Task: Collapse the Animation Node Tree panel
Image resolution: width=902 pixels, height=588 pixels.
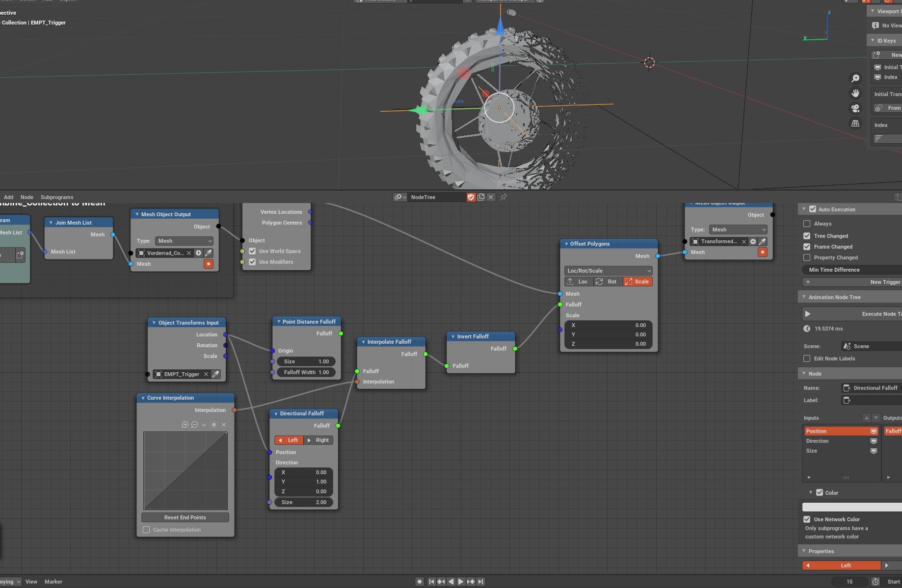Action: (x=804, y=297)
